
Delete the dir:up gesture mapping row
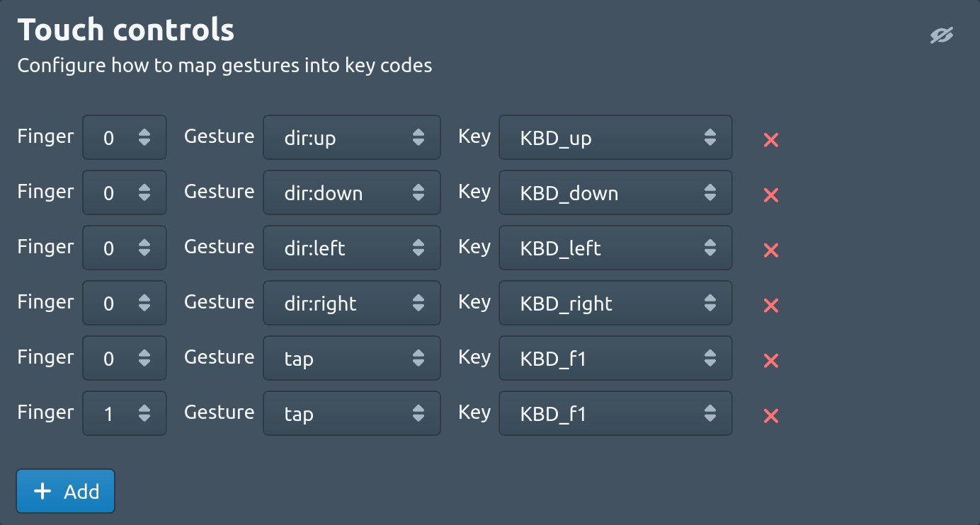771,139
